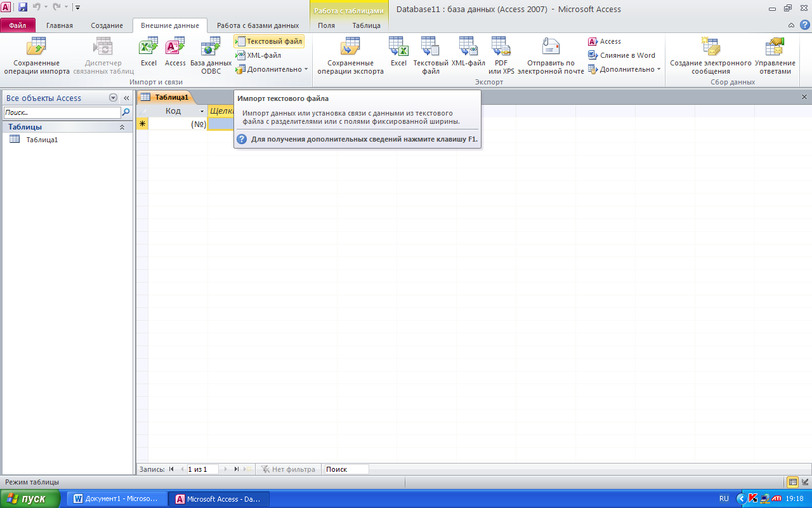Click the (№) cell
This screenshot has height=508, width=812.
click(x=178, y=124)
